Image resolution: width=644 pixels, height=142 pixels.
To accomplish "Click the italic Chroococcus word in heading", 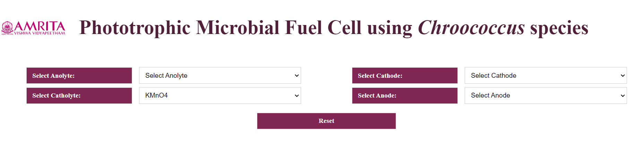I will pyautogui.click(x=471, y=28).
